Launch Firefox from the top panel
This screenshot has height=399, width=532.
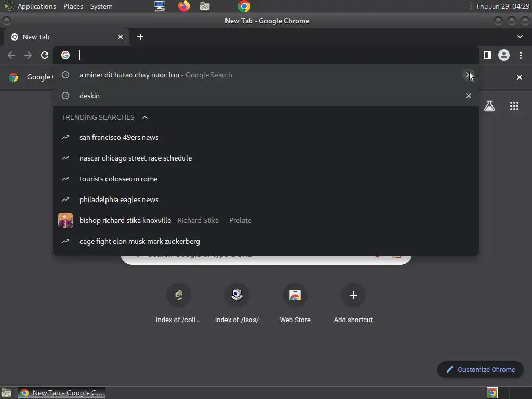tap(184, 6)
